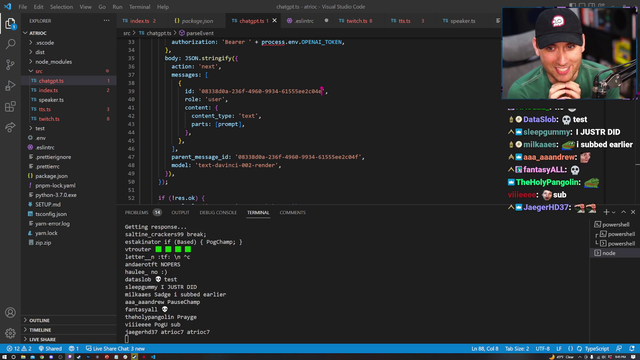Screen dimensions: 640x360
Task: Show the PROBLEMS panel tab
Action: (137, 212)
